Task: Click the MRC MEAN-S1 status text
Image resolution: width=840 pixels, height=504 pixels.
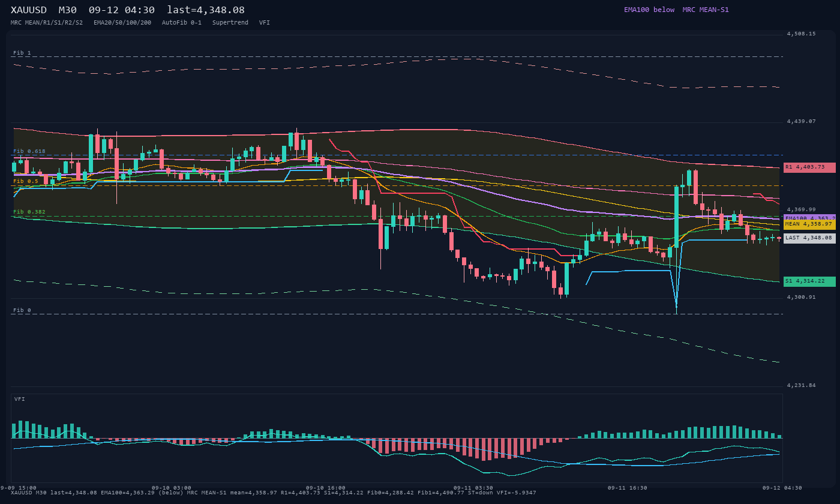Action: pos(706,10)
